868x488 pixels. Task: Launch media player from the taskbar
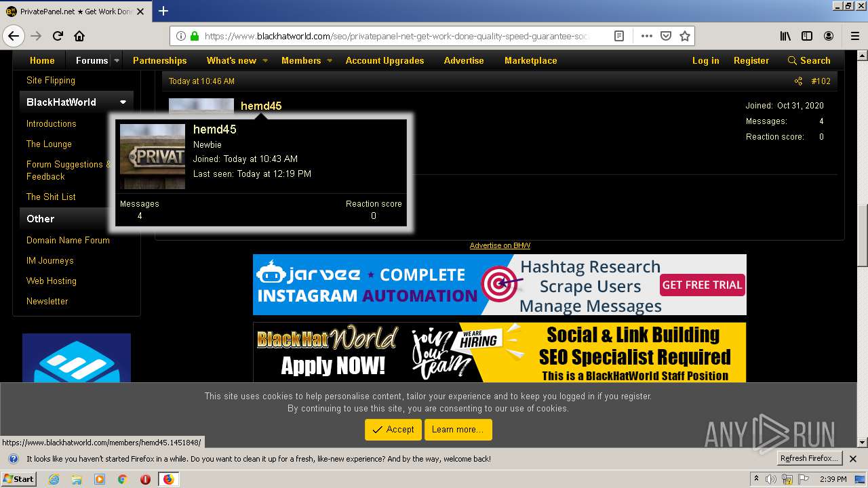(100, 479)
